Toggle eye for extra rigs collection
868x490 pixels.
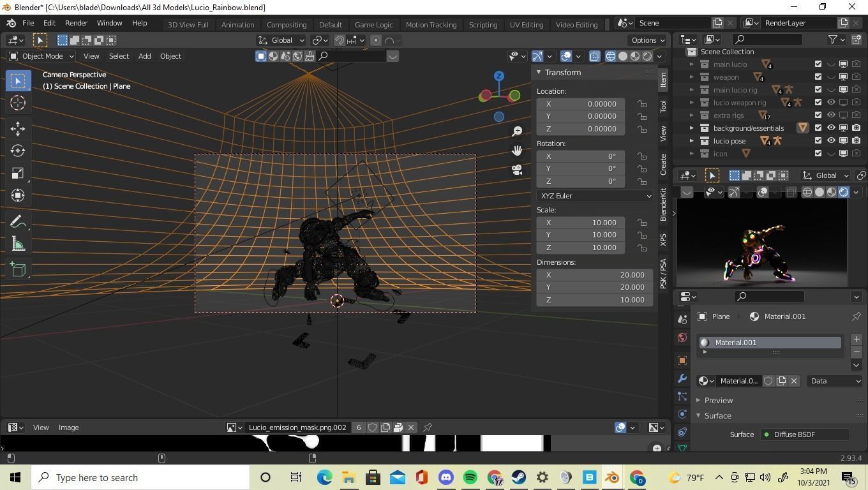(x=831, y=115)
